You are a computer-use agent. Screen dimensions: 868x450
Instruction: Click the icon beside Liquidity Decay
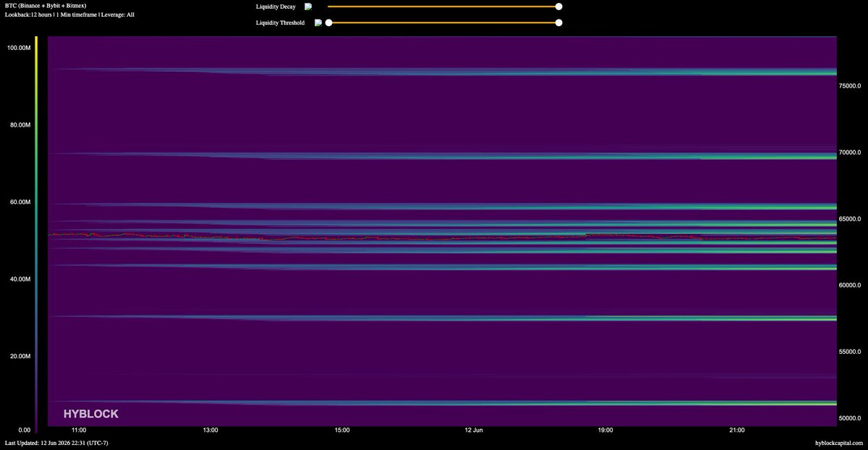click(x=308, y=6)
